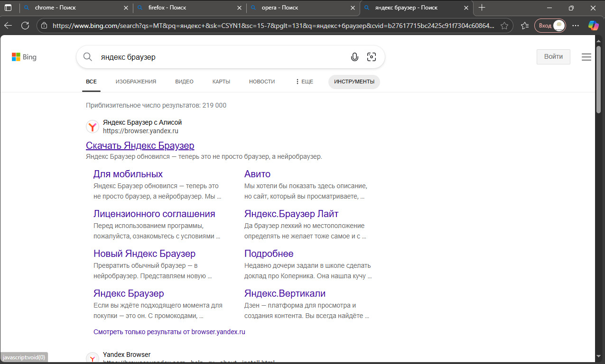Viewport: 605px width, 364px height.
Task: Bookmark this page with the star icon
Action: point(504,26)
